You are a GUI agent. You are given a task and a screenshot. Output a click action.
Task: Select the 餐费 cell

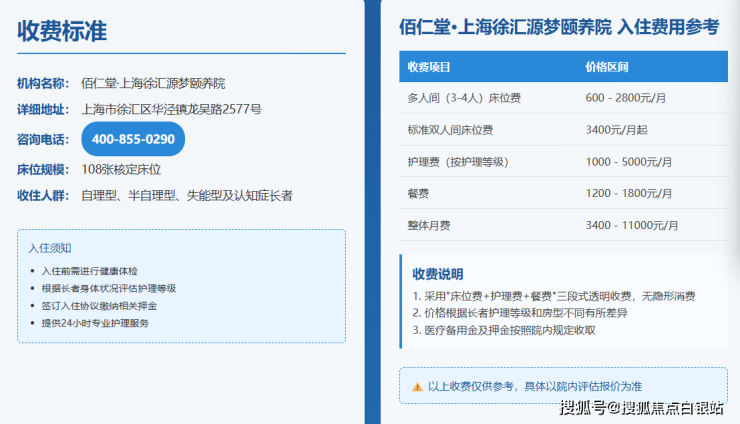(418, 194)
